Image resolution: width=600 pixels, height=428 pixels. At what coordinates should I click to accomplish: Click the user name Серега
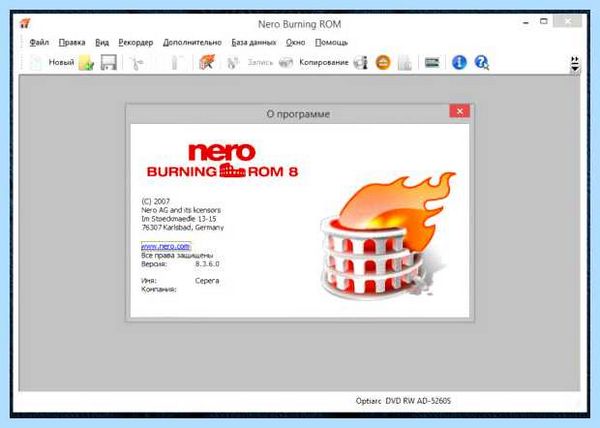tap(207, 281)
